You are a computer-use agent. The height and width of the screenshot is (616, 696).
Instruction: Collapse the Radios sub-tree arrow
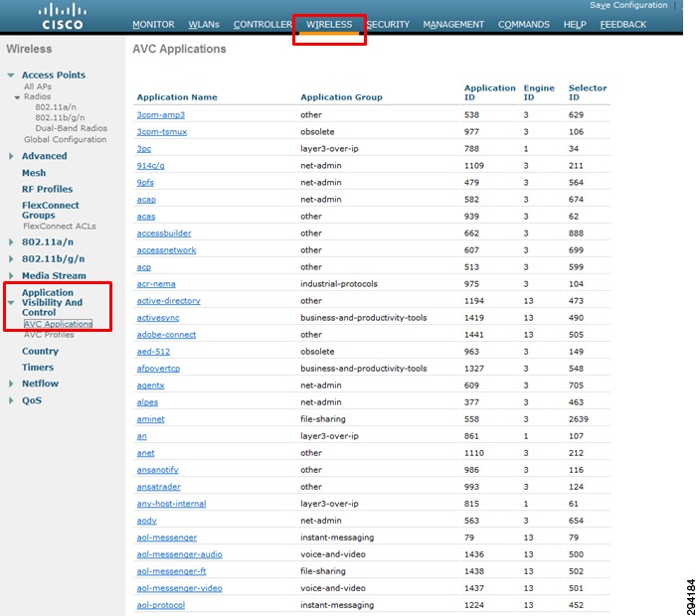tap(17, 97)
